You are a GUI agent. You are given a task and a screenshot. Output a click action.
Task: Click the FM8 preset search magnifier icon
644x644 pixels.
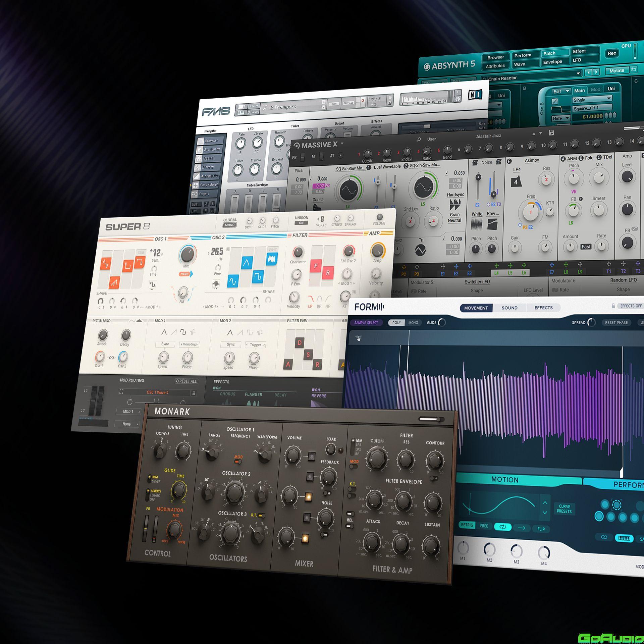265,108
